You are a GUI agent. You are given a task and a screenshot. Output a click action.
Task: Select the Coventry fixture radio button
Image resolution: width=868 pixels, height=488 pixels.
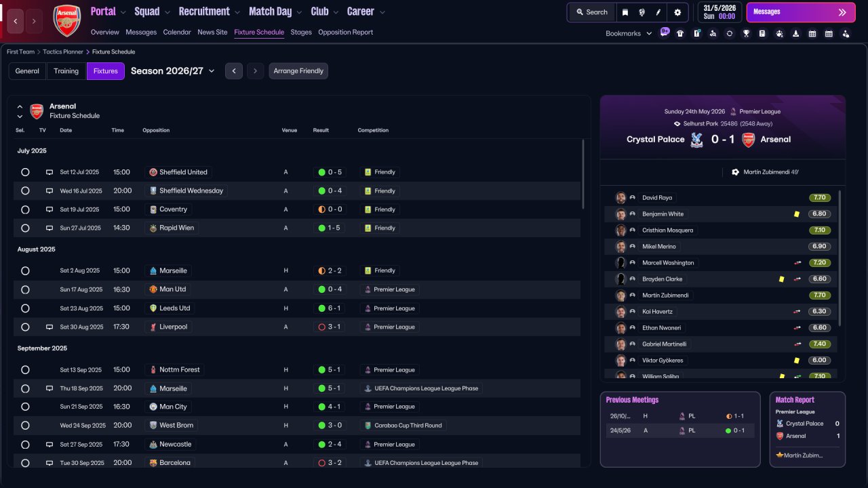click(x=25, y=209)
